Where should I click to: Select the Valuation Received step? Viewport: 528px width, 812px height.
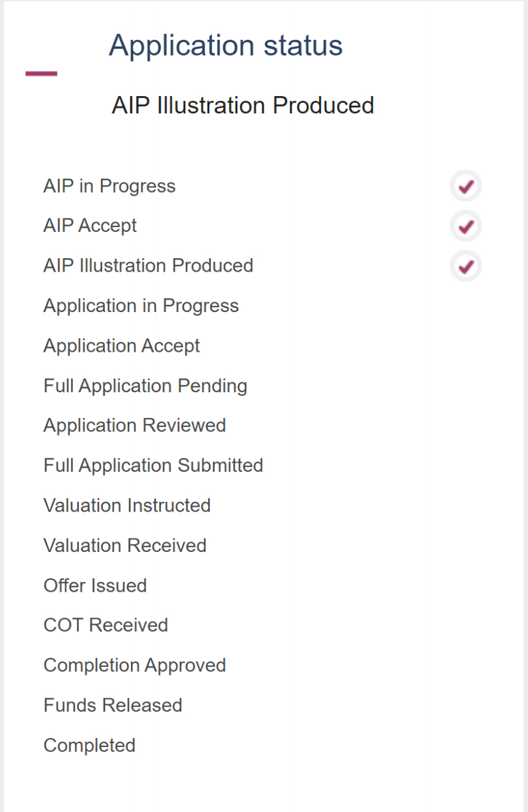pos(125,545)
